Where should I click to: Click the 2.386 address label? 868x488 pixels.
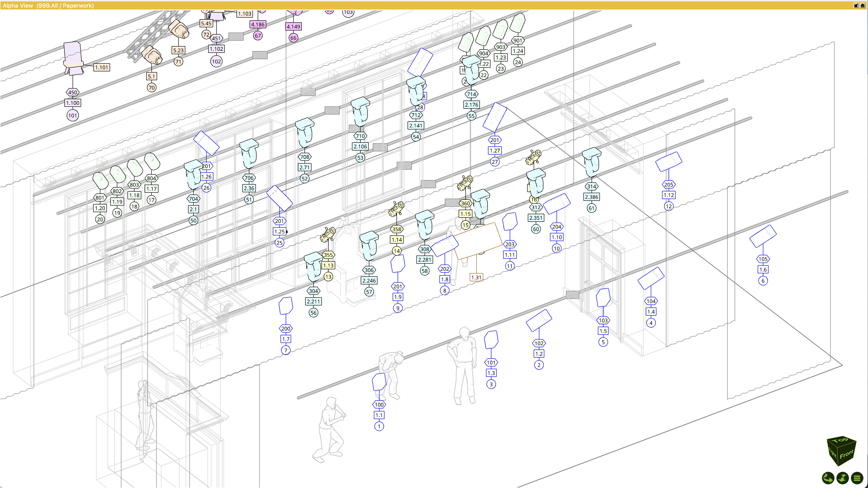point(591,197)
